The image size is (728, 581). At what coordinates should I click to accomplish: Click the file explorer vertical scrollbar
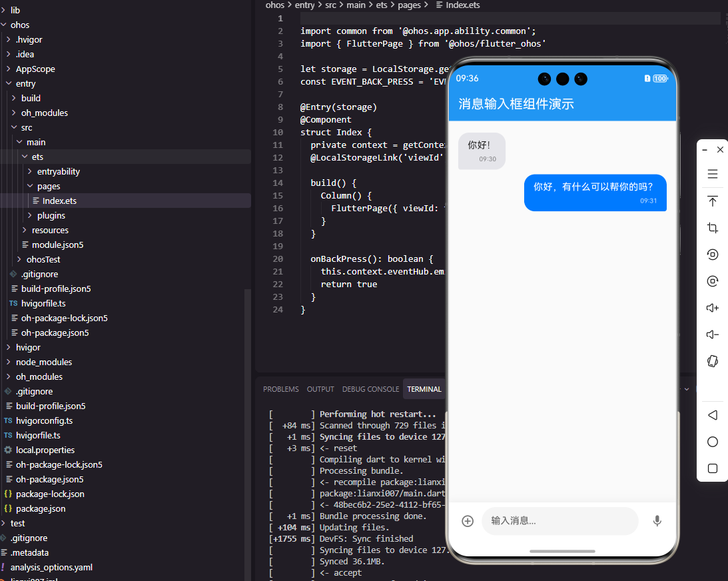pos(248,434)
